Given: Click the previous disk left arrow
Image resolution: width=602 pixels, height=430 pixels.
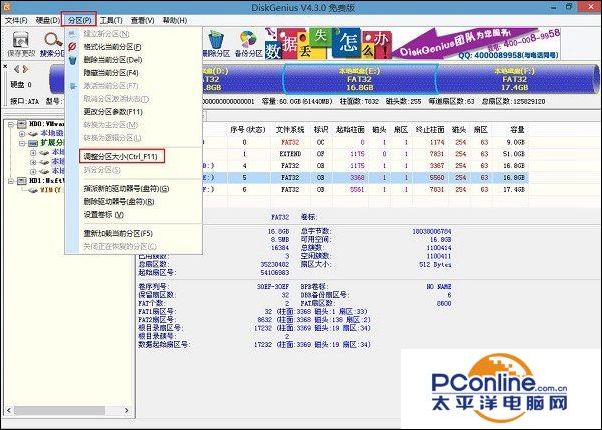Looking at the screenshot, I should 17,69.
